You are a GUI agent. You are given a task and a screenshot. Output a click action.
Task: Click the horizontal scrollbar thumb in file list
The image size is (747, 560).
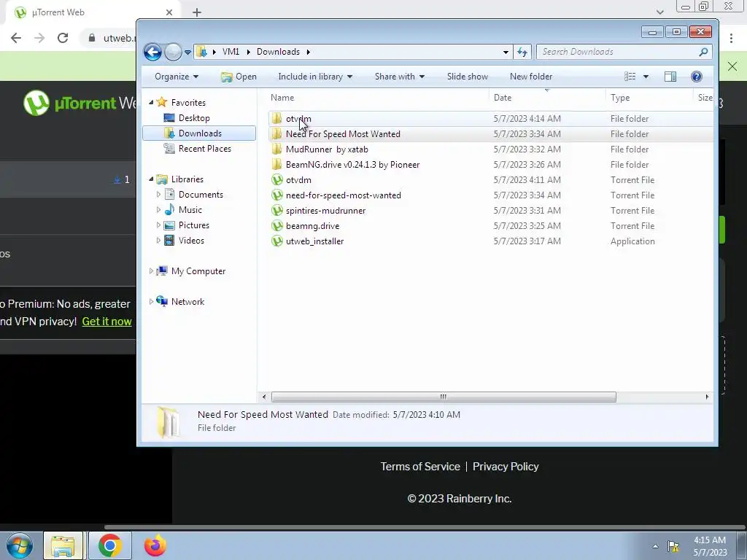coord(444,397)
